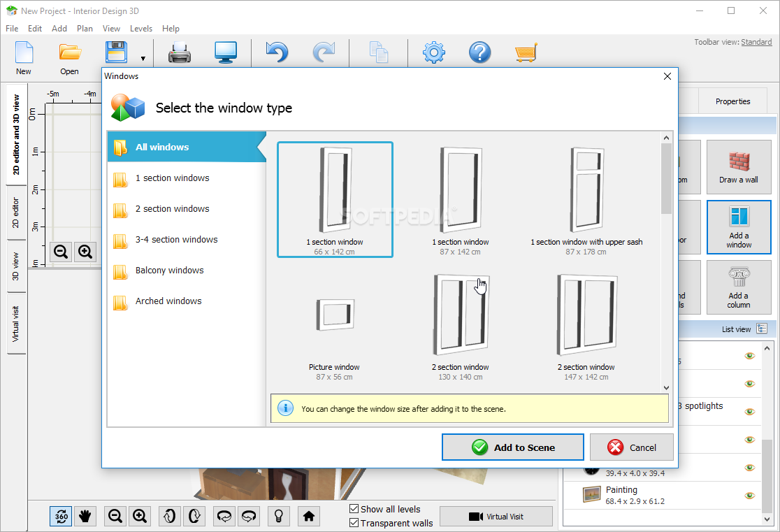Screen dimensions: 780x532
Task: Click the monitor screen icon in toolbar
Action: (x=225, y=52)
